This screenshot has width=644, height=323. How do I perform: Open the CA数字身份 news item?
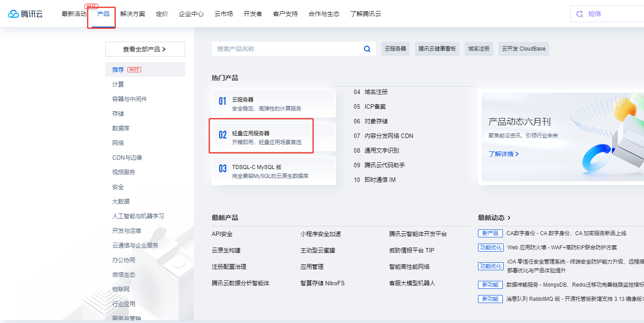(x=552, y=233)
